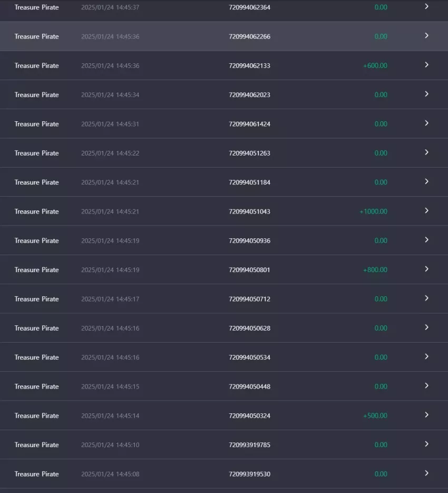Click the +600.00 winning amount
This screenshot has height=493, width=448.
tap(375, 66)
